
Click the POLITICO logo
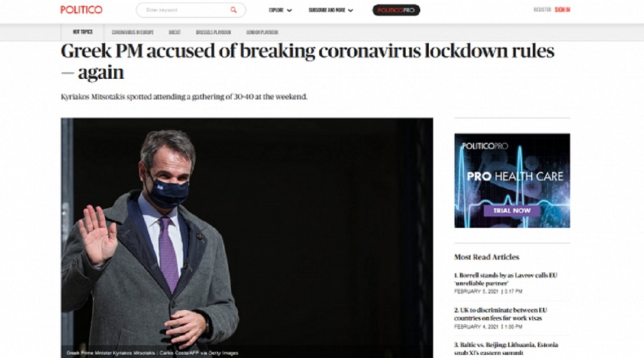tap(81, 10)
